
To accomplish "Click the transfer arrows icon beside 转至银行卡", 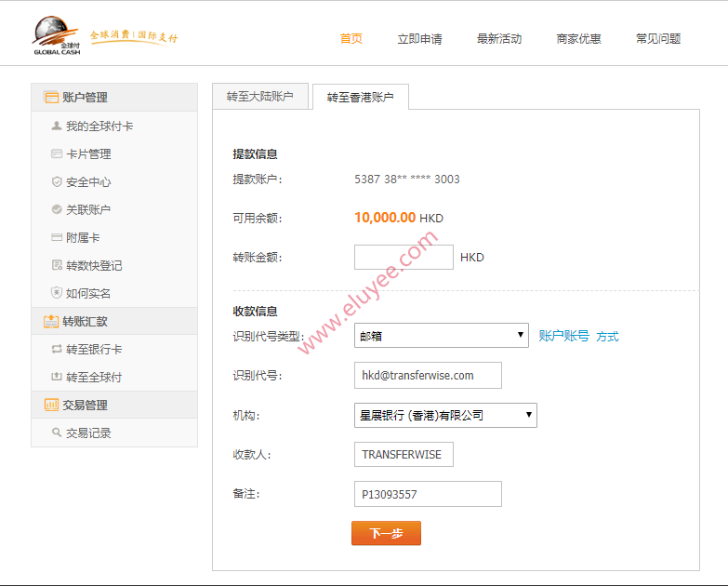I will coord(57,349).
